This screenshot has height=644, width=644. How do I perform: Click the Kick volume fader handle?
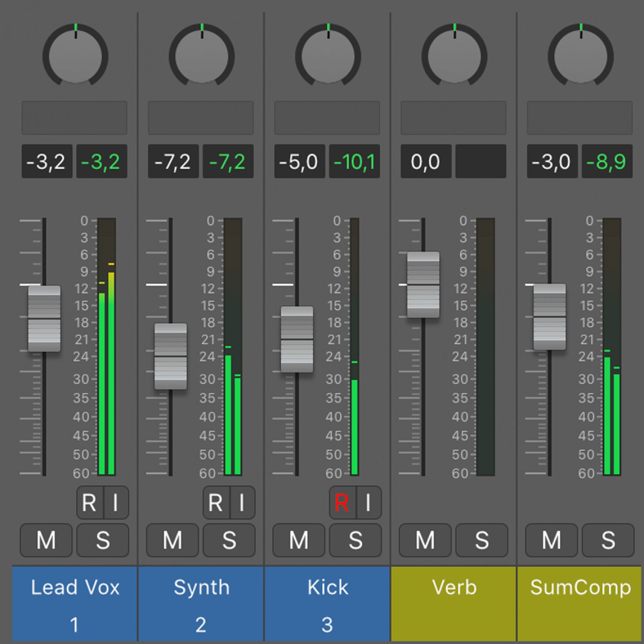[297, 339]
